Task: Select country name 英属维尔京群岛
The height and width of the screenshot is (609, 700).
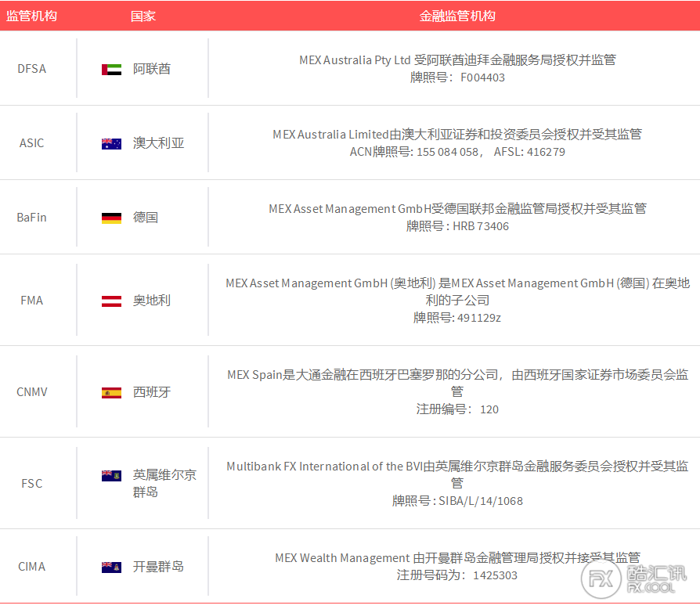Action: click(x=164, y=483)
